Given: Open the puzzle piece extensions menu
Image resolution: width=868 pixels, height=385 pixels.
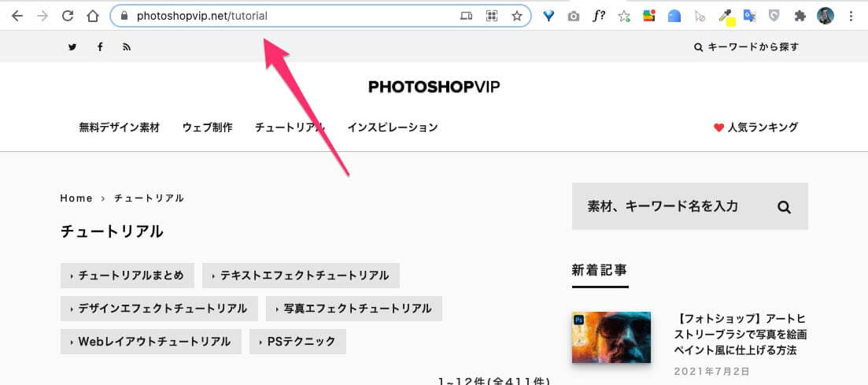Looking at the screenshot, I should 800,16.
